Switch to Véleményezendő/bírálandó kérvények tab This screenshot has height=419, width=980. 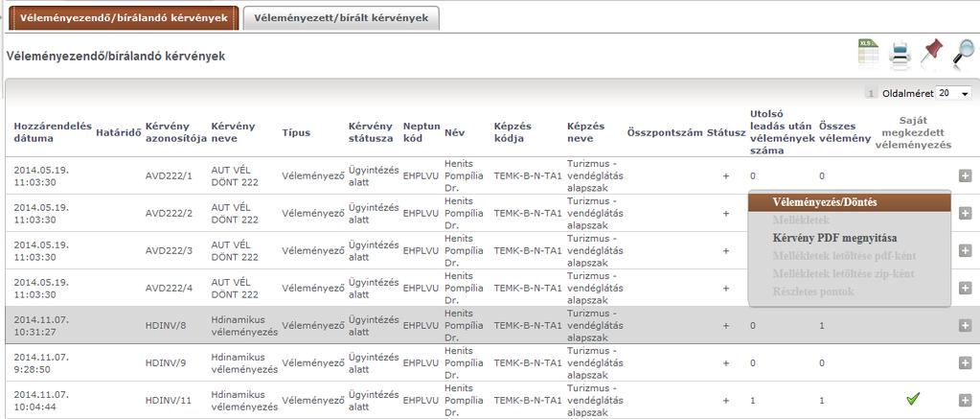pos(124,17)
